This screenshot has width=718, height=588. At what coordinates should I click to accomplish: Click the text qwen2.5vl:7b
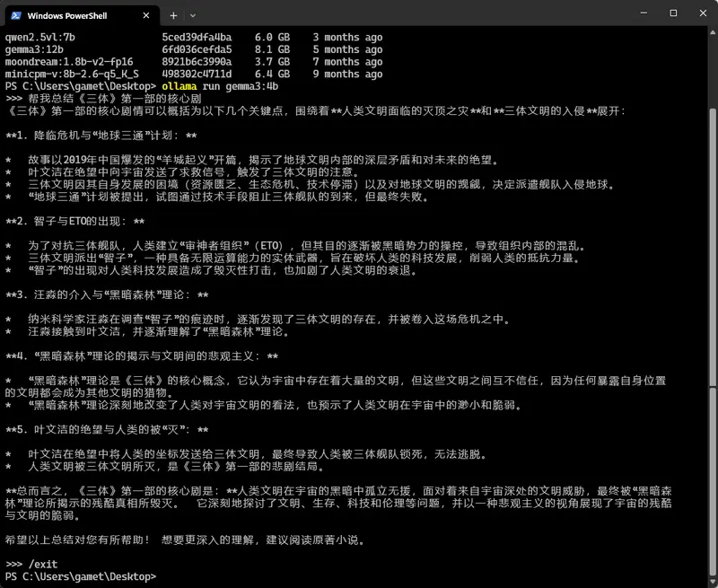pos(39,37)
